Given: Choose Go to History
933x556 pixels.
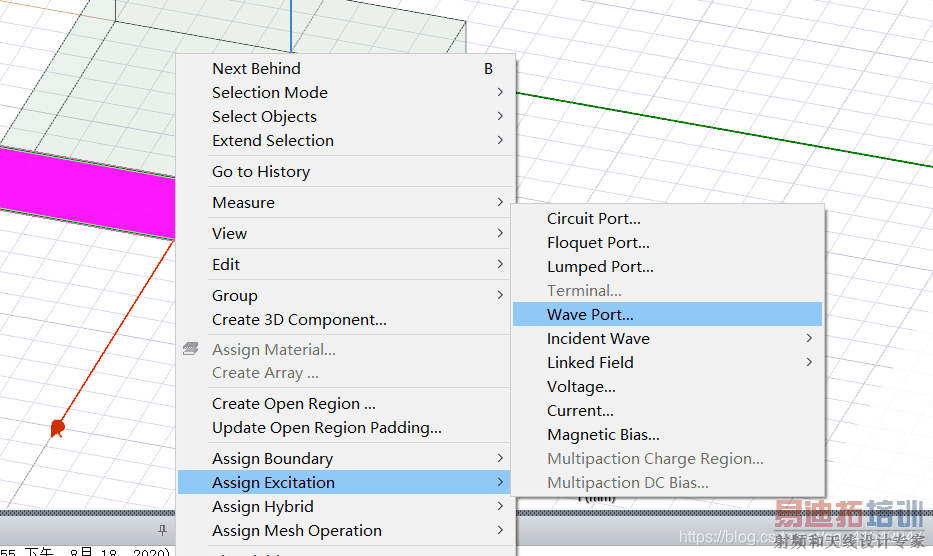Looking at the screenshot, I should 261,171.
